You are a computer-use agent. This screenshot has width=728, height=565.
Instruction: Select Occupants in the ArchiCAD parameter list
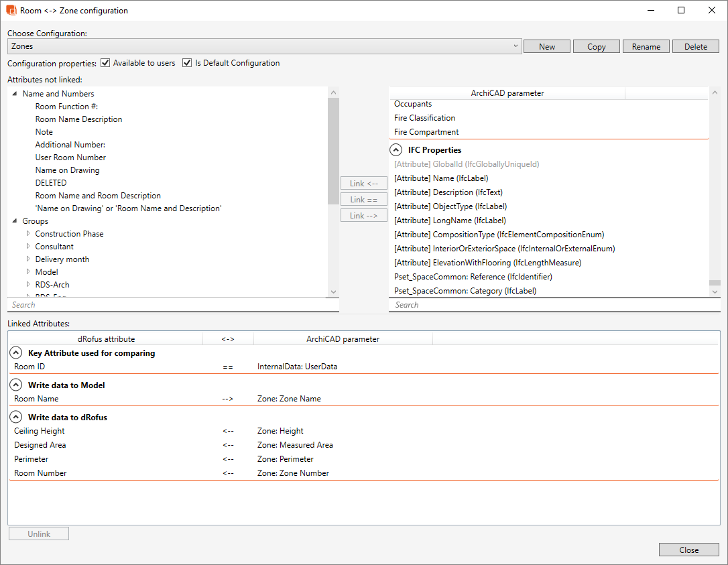click(x=413, y=105)
